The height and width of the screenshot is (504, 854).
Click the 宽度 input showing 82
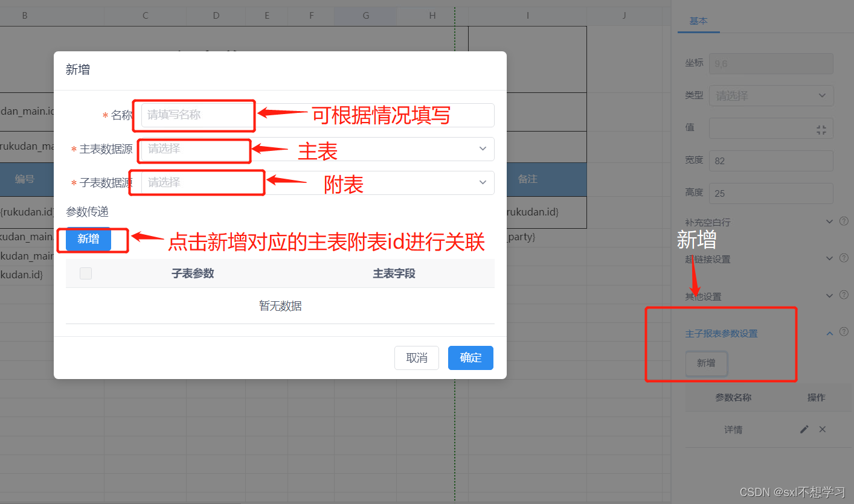pyautogui.click(x=771, y=161)
